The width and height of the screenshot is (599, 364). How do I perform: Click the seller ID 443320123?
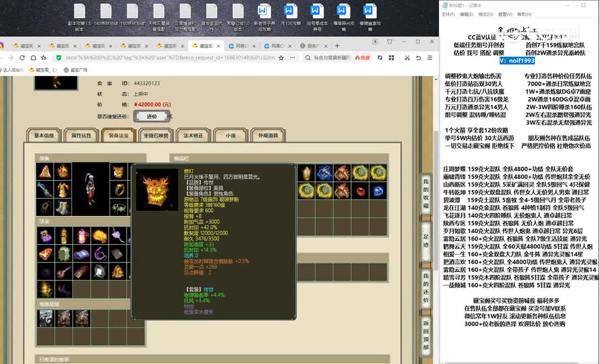(147, 83)
